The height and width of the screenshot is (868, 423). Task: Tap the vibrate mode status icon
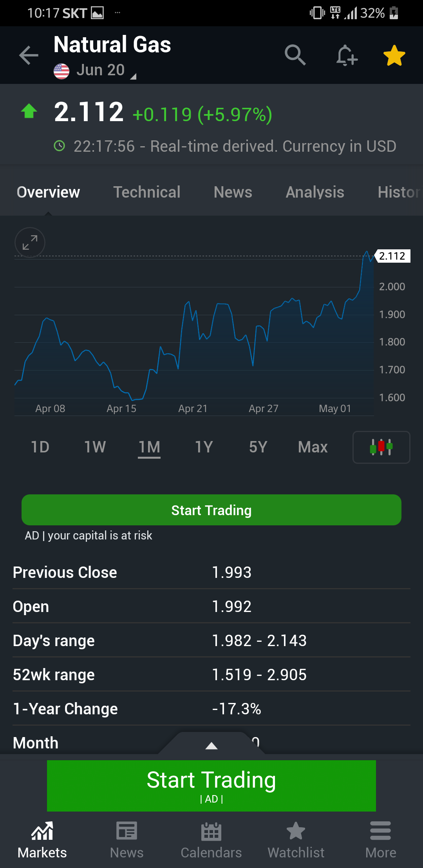point(317,13)
